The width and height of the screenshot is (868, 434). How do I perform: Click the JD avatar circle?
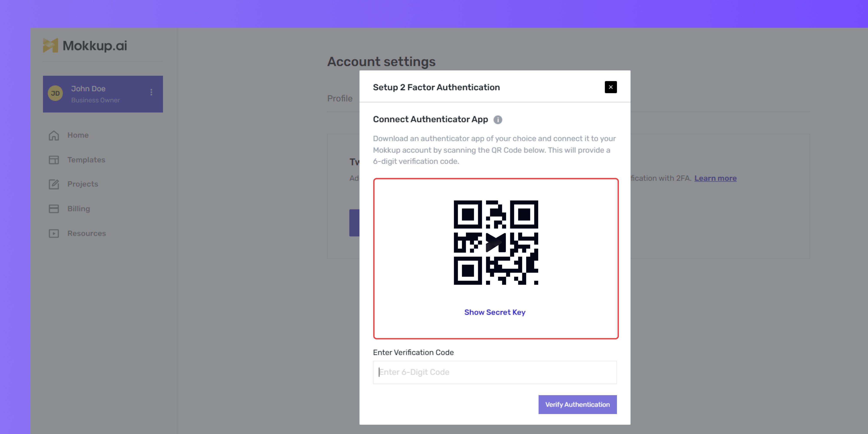click(55, 93)
